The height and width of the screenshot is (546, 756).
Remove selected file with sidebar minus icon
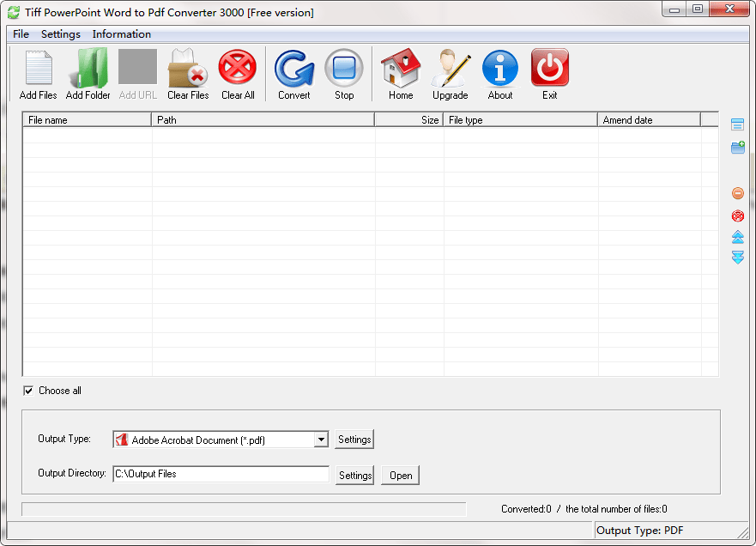(737, 193)
